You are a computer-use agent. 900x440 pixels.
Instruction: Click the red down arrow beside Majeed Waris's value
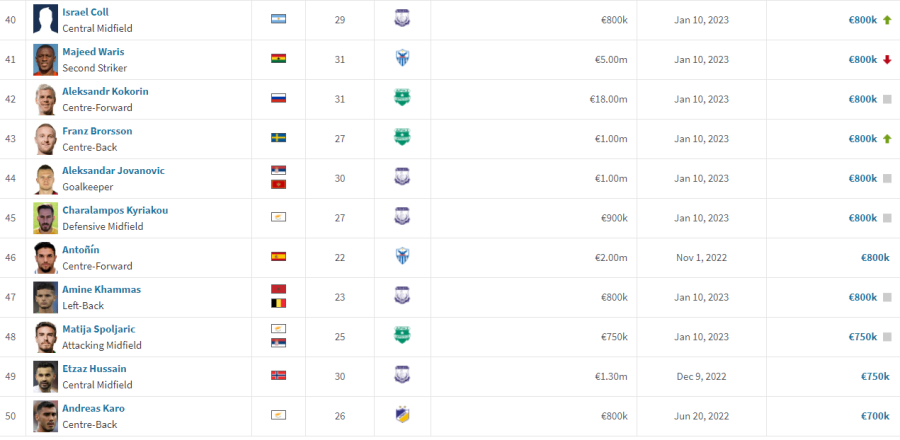[887, 60]
